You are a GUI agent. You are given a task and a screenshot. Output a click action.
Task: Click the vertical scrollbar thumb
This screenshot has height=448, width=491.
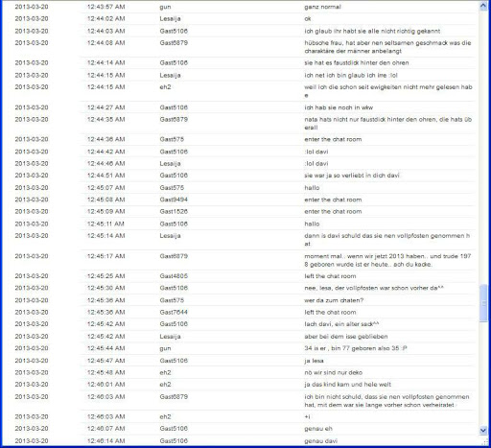pos(483,303)
